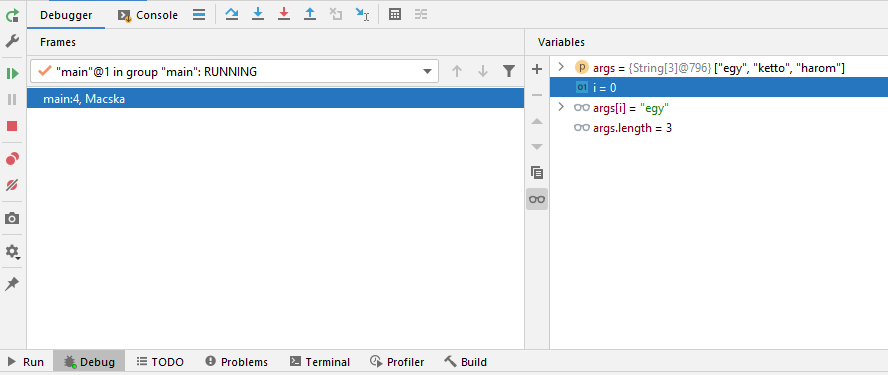Select the args String[3] variable row

[719, 68]
